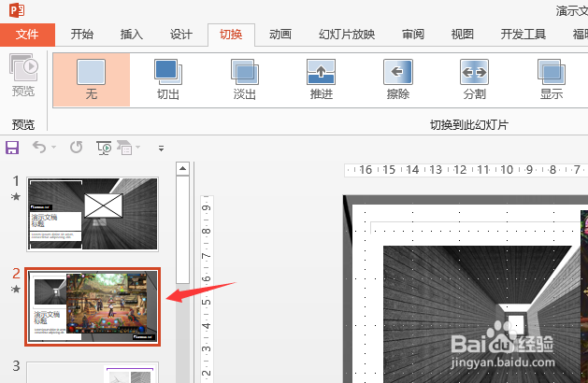
Task: Switch to the 开始 tab
Action: click(81, 35)
